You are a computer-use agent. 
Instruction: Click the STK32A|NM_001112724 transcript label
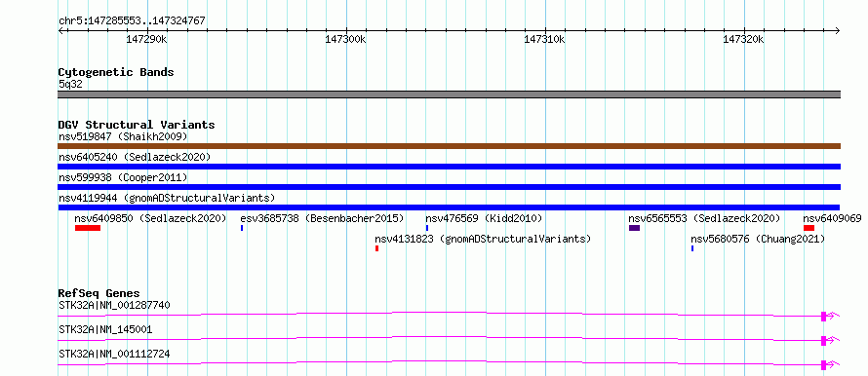point(114,354)
